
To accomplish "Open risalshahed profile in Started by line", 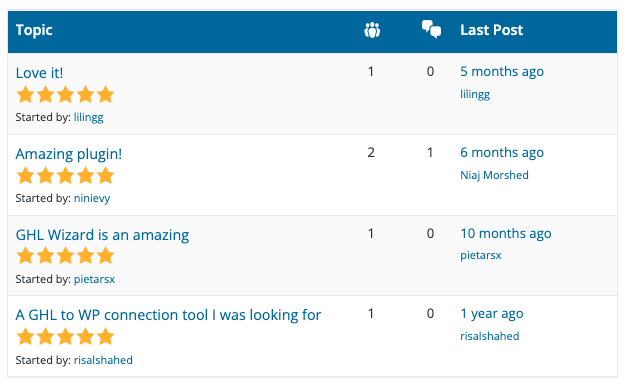I will tap(103, 360).
